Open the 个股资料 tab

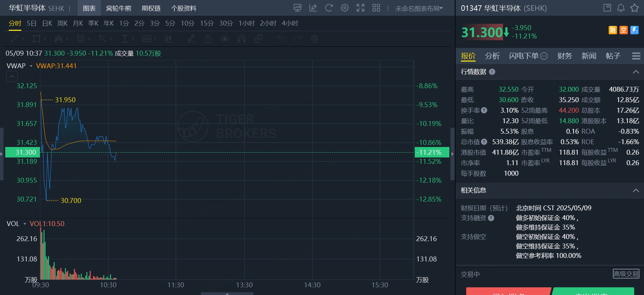tap(184, 8)
